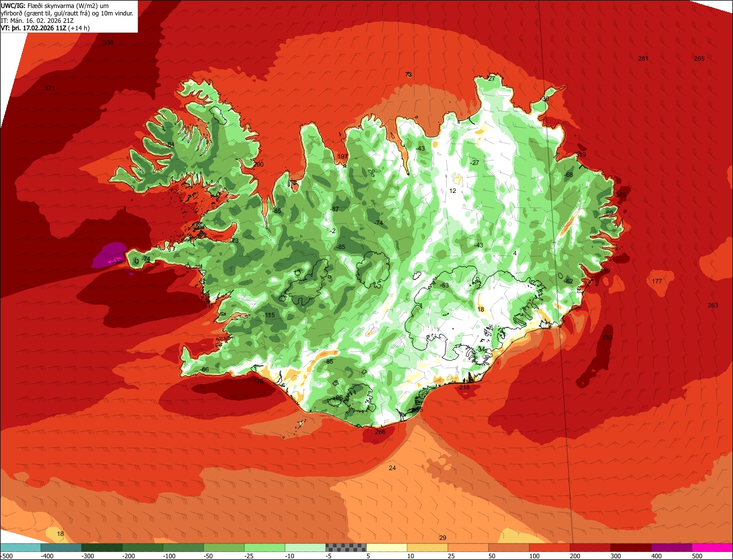Screen dimensions: 733x560
Task: Click the initial time 'IT: Mán. 16. 02. 2026 21Z'
Action: [x=38, y=20]
